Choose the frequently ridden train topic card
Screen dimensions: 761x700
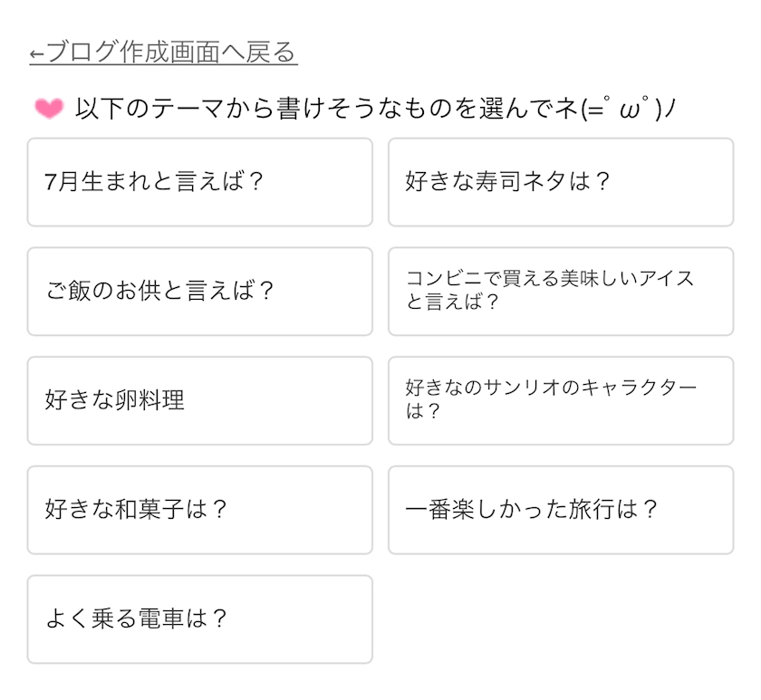(x=199, y=619)
